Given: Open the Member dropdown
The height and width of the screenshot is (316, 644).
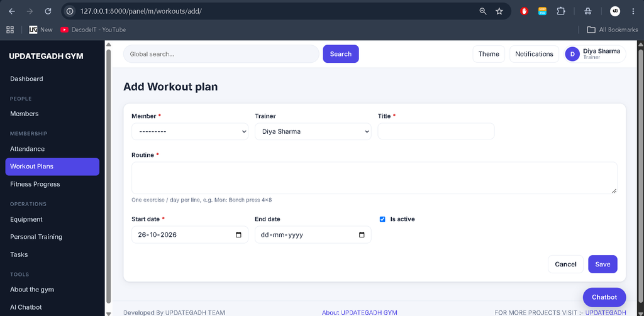Looking at the screenshot, I should click(x=190, y=131).
